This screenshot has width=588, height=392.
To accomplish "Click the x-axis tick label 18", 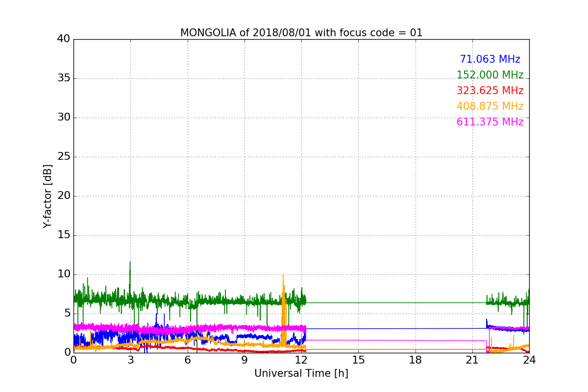I will (x=416, y=360).
